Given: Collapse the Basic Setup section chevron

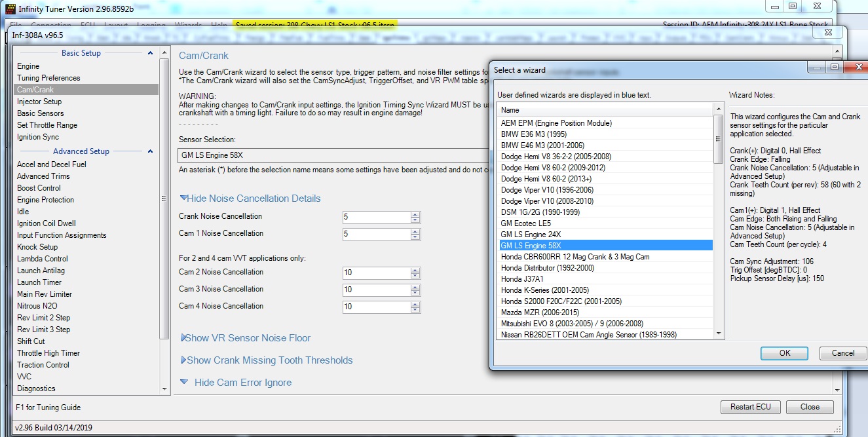Looking at the screenshot, I should 150,53.
